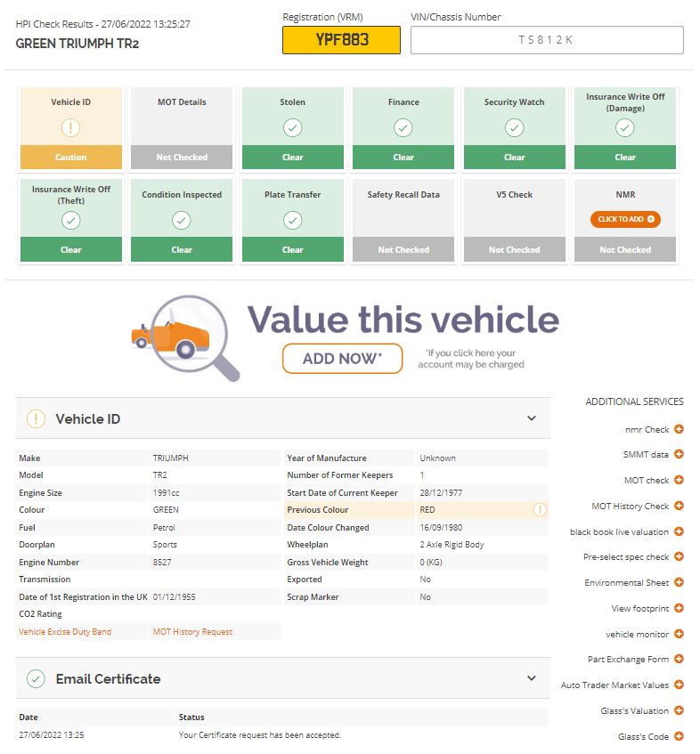Click the Vehicle ID Caution status bar
The height and width of the screenshot is (754, 700).
pyautogui.click(x=70, y=158)
